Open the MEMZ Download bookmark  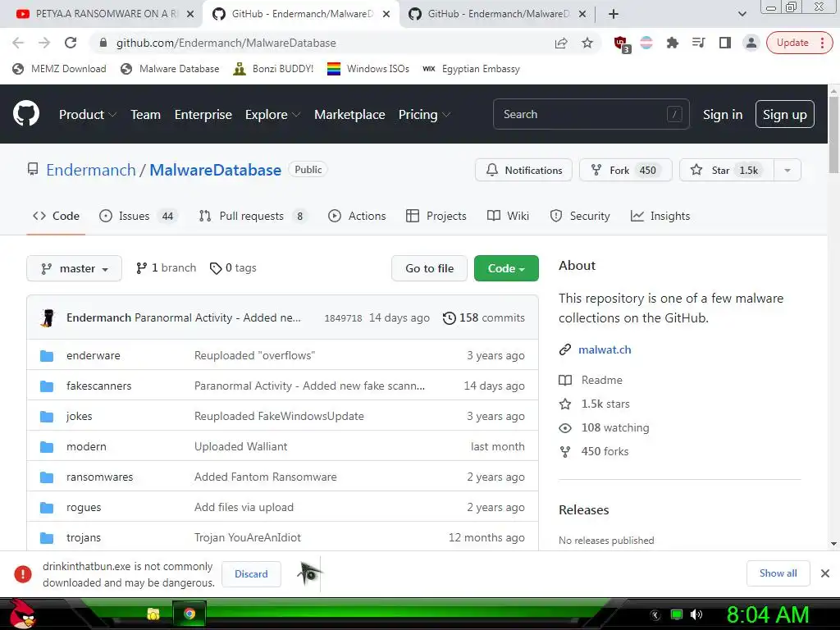pyautogui.click(x=59, y=69)
